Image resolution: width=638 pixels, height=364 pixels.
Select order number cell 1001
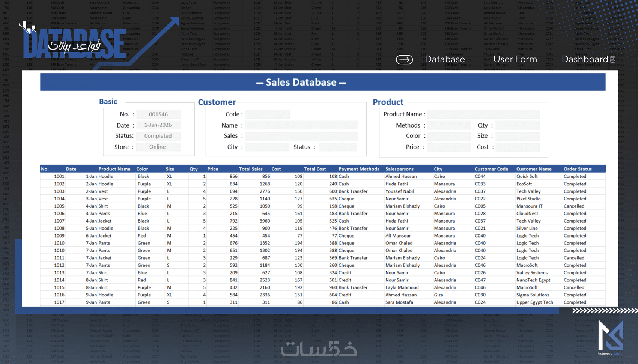point(59,176)
